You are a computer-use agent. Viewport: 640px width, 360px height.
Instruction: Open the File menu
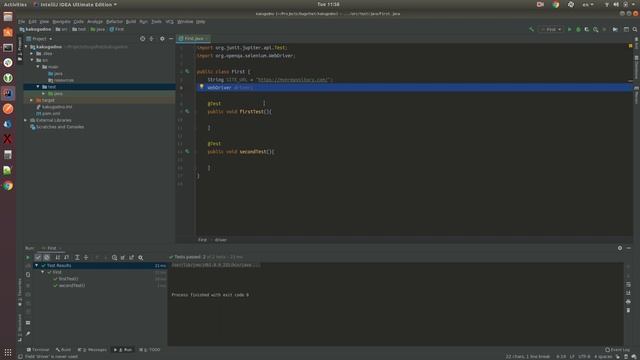point(21,22)
